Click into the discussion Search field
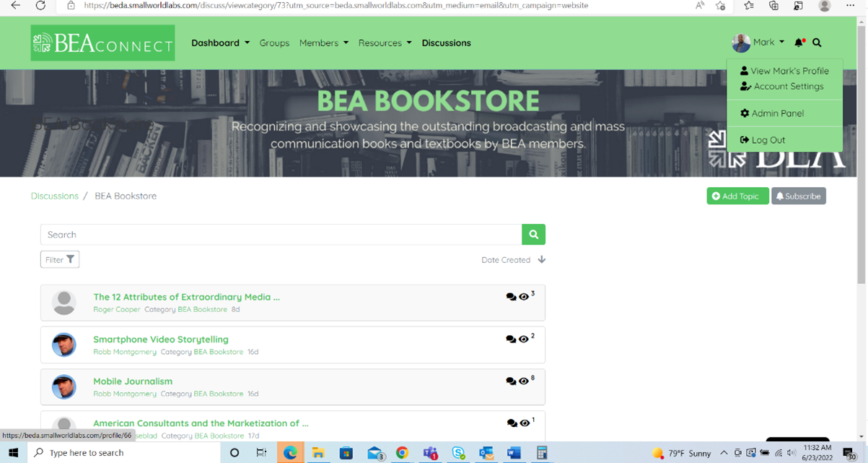This screenshot has height=463, width=868. pyautogui.click(x=281, y=234)
